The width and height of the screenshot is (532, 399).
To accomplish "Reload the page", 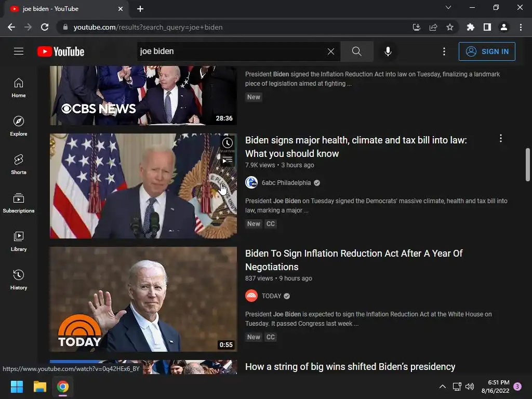I will coord(45,27).
